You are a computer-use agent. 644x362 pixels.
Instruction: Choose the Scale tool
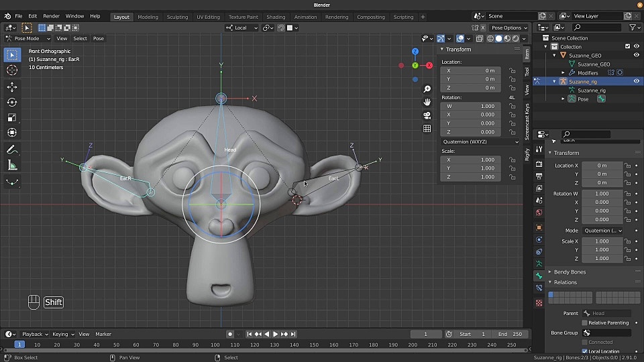coord(12,117)
